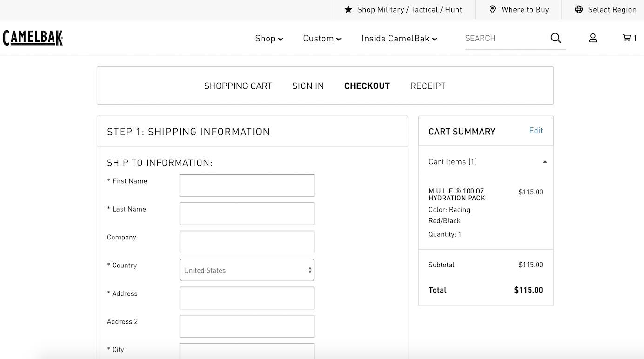Click the CamelBak logo

33,38
